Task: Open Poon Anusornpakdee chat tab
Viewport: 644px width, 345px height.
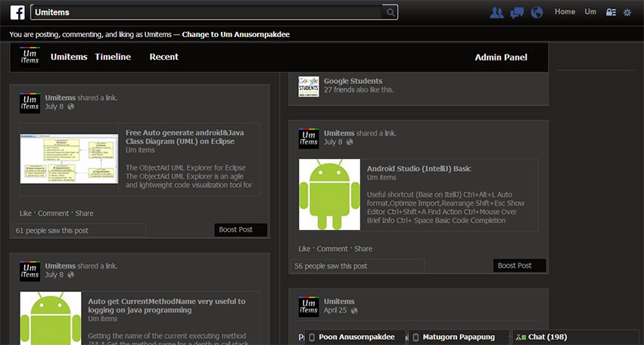Action: (355, 337)
